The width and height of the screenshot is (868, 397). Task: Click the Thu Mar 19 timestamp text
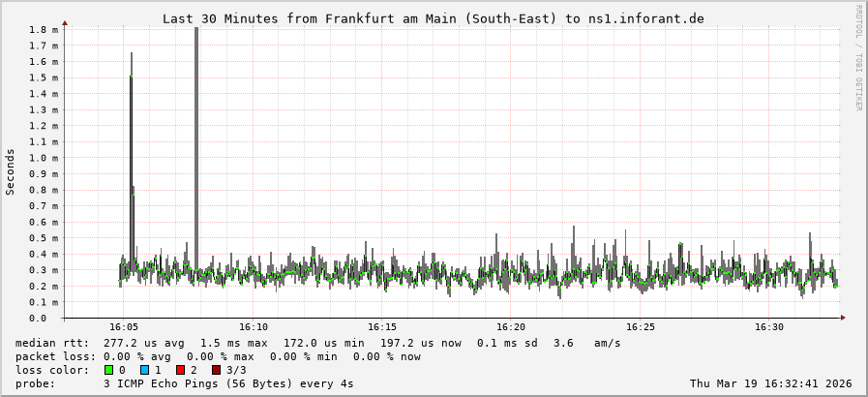(x=770, y=383)
